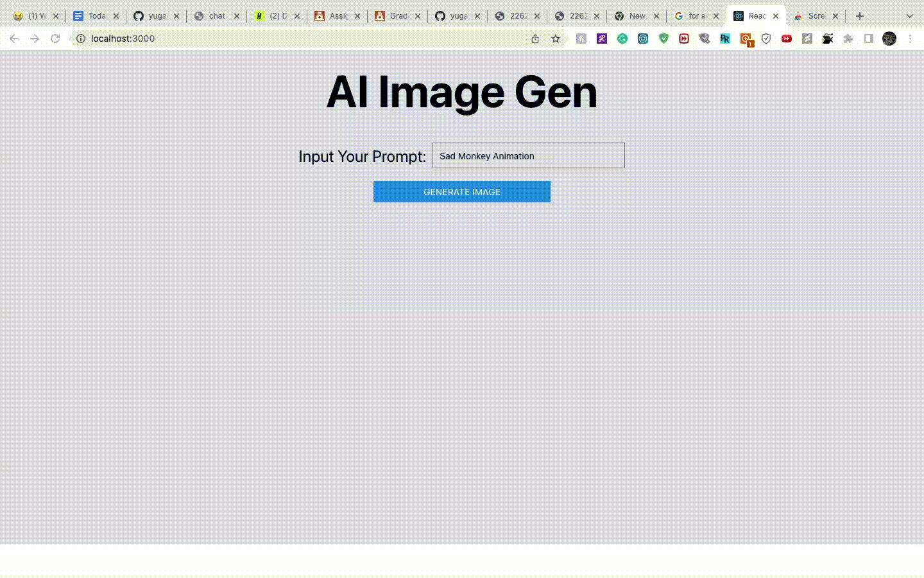The height and width of the screenshot is (578, 924).
Task: Share this page via share icon
Action: [x=535, y=39]
